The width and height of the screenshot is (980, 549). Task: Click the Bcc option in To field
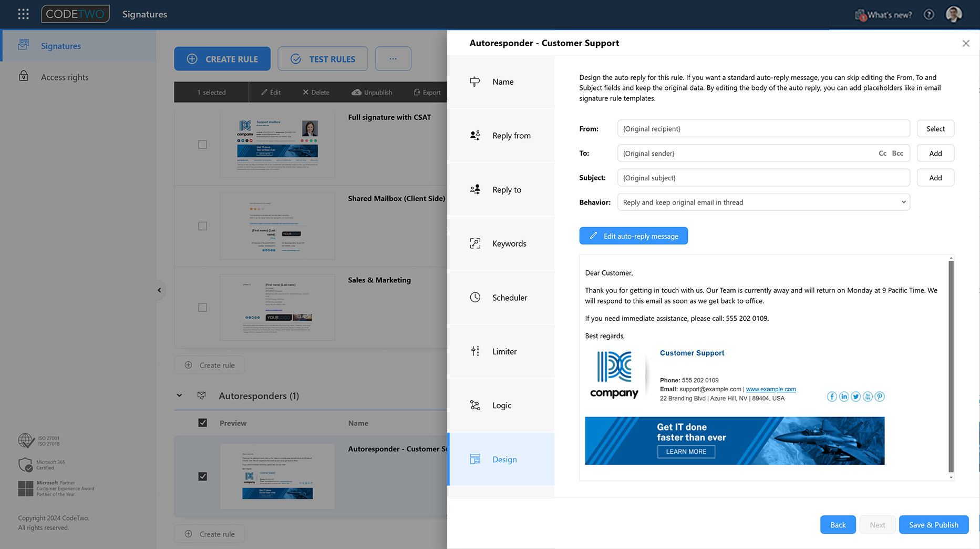[898, 153]
